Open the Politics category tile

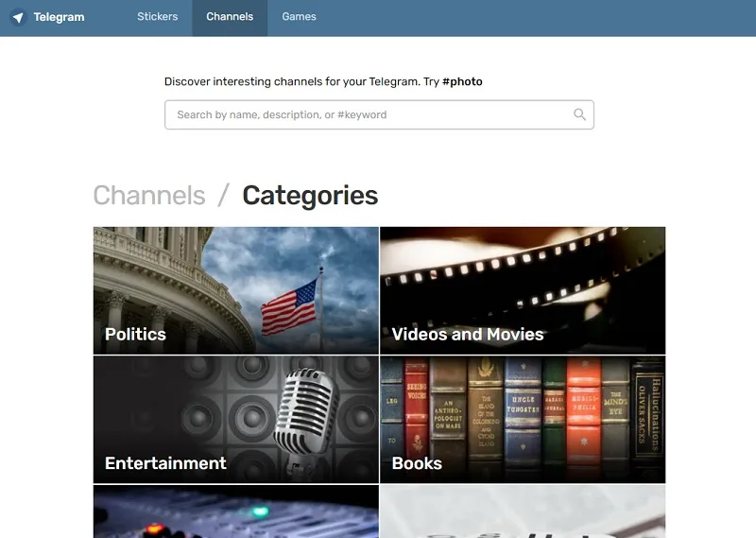pos(235,290)
